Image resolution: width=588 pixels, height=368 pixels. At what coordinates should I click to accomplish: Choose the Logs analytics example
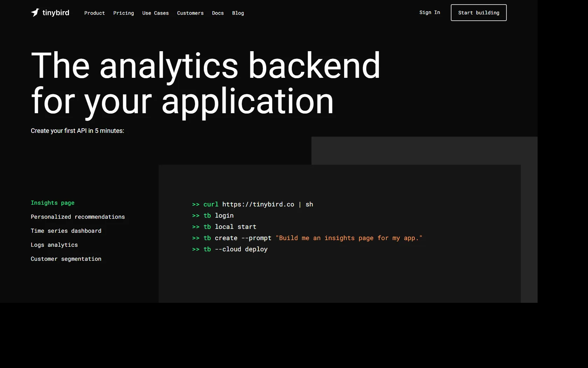[54, 245]
